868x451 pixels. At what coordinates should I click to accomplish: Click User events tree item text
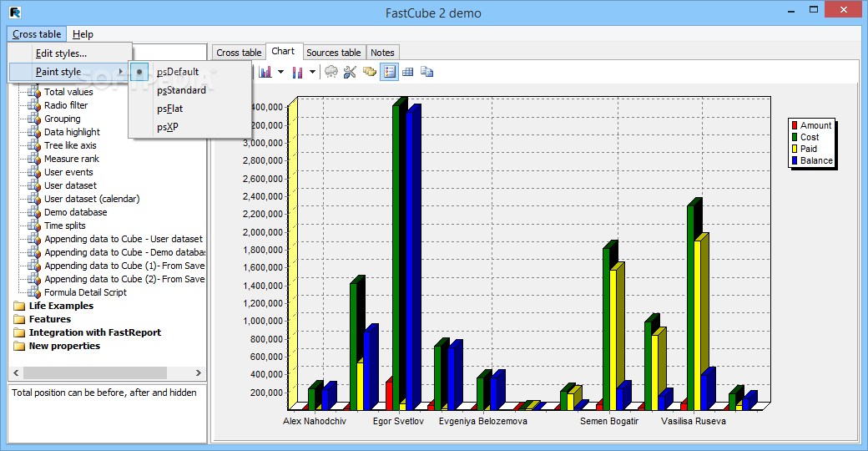click(68, 172)
